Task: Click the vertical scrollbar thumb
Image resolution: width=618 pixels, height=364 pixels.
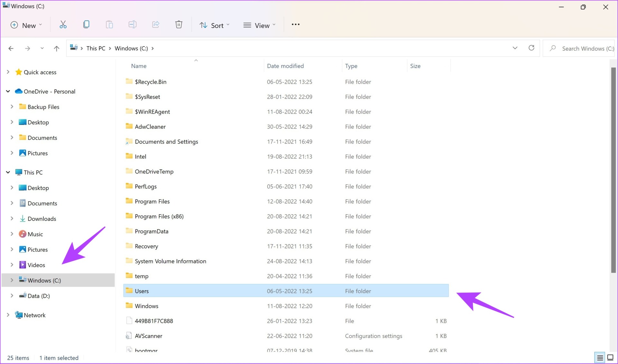Action: [613, 171]
